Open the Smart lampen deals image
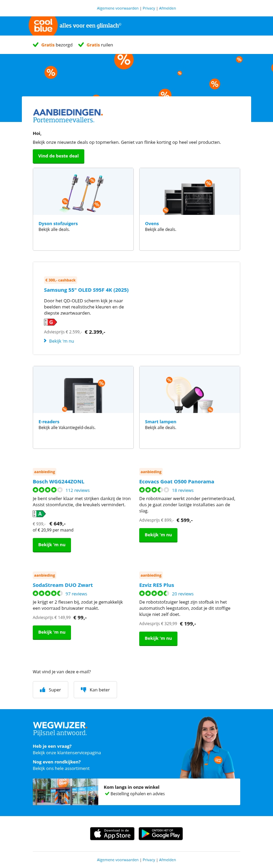This screenshot has height=868, width=273. [190, 390]
